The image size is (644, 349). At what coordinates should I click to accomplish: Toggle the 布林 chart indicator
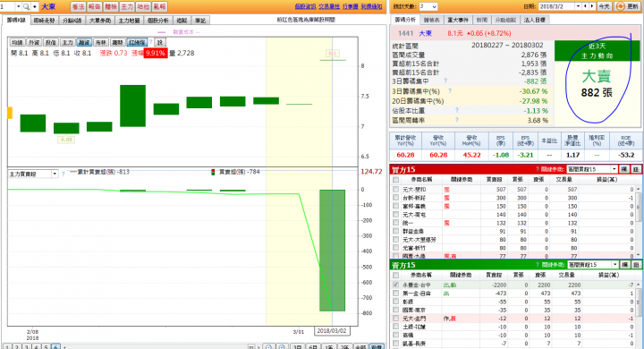coord(101,42)
